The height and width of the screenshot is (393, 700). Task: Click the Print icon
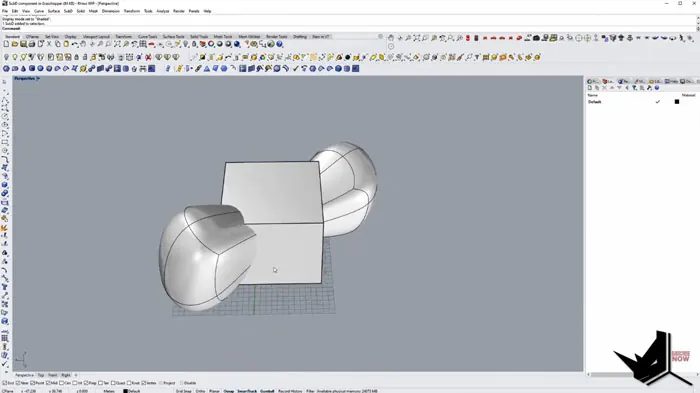click(32, 44)
